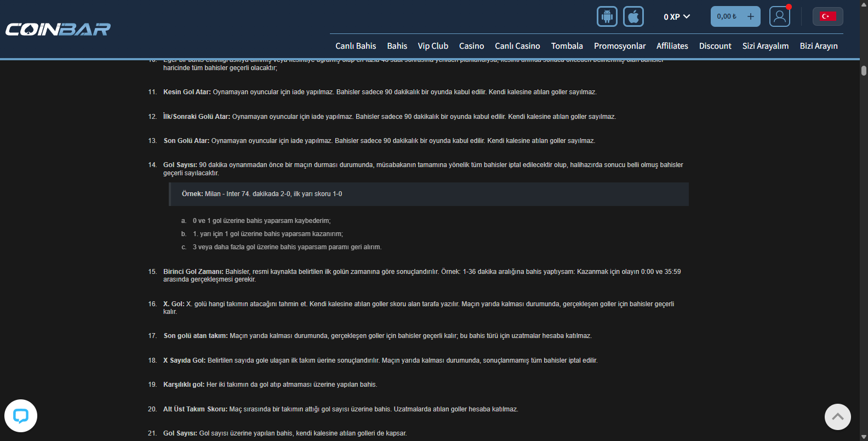Image resolution: width=868 pixels, height=441 pixels.
Task: Click the 'Alt Üst Takım Skoru:' heading
Action: 195,409
